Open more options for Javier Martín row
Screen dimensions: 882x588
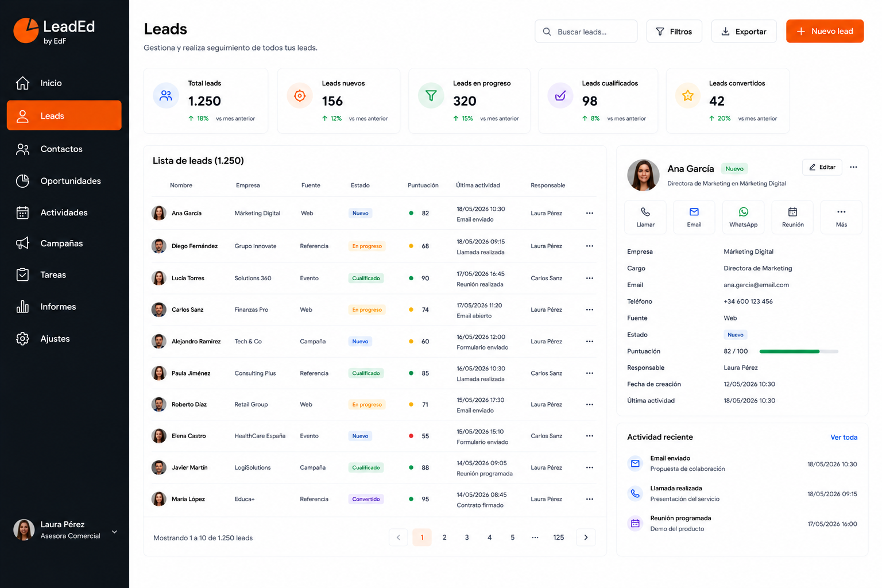[590, 467]
